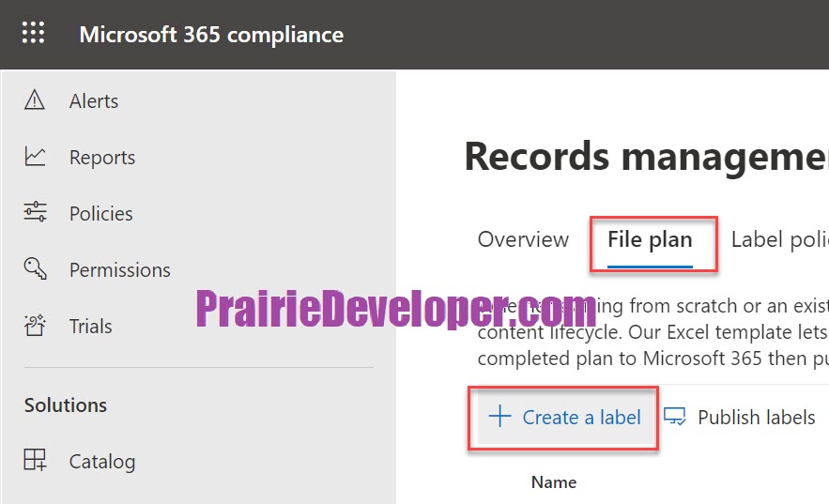Click the Records management heading
This screenshot has height=504, width=829.
click(647, 157)
